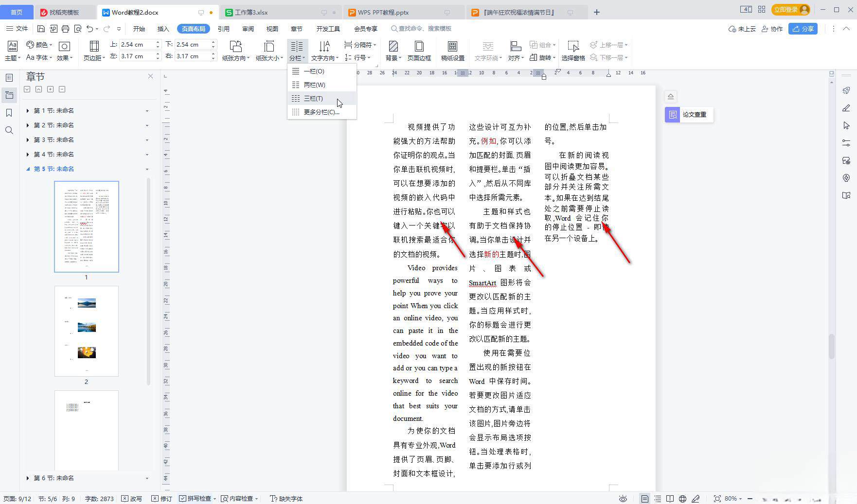
Task: Select 三栏(T) three columns option
Action: (322, 98)
